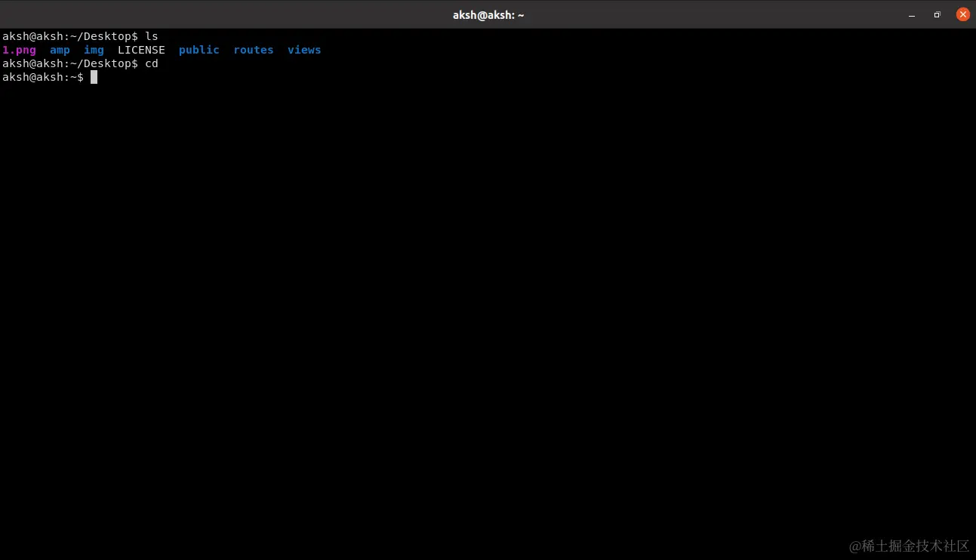Click the 'LICENSE' file name
Image resolution: width=976 pixels, height=560 pixels.
(x=141, y=50)
